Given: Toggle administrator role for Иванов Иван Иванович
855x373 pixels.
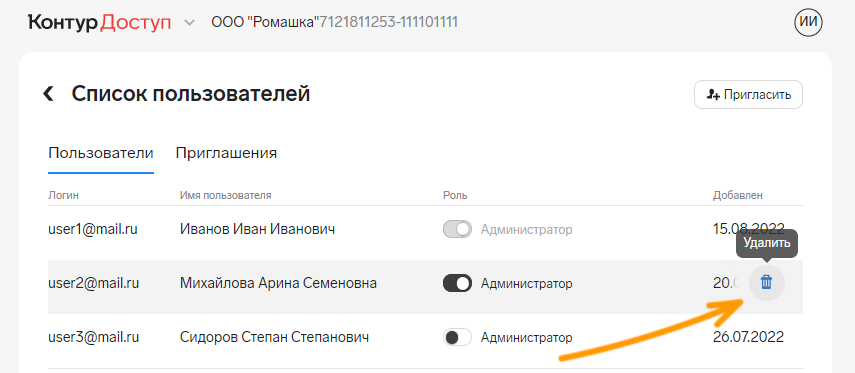Looking at the screenshot, I should click(x=457, y=230).
